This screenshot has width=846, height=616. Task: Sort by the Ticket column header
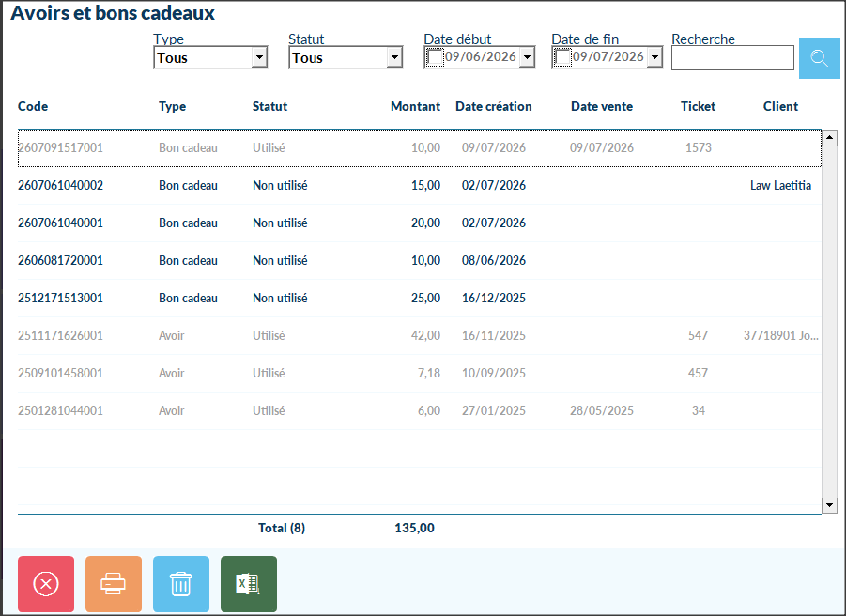click(x=699, y=106)
